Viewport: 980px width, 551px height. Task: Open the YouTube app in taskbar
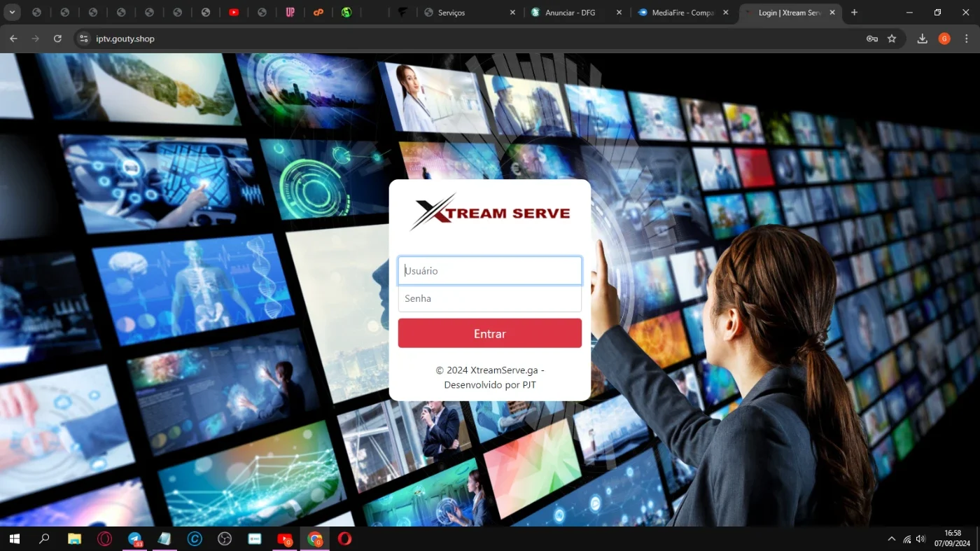click(x=285, y=539)
